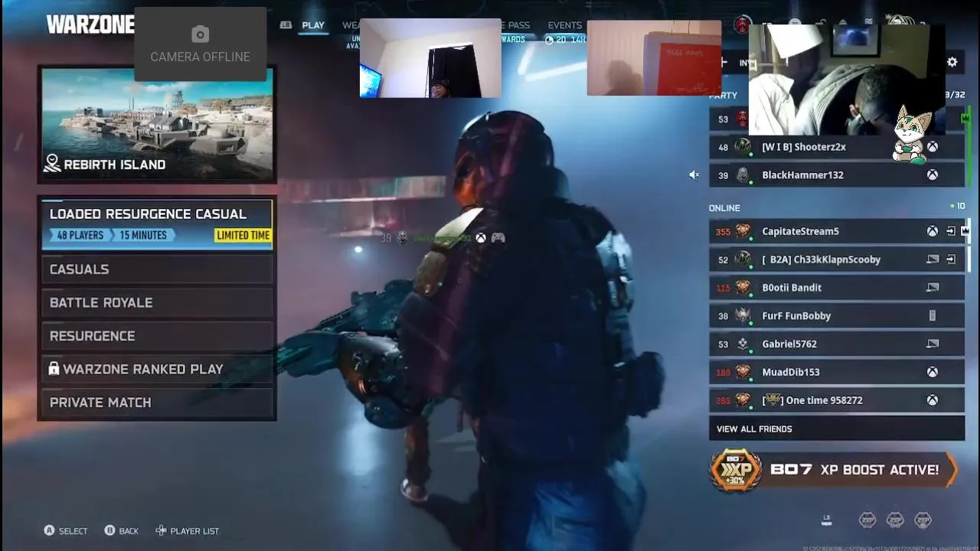Click the 15 MINUTES tag
Image resolution: width=980 pixels, height=551 pixels.
(x=142, y=235)
